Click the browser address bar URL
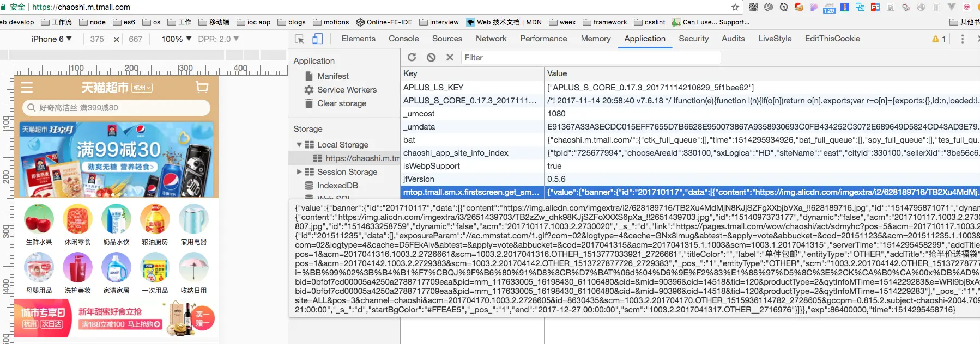This screenshot has height=344, width=980. coord(81,7)
